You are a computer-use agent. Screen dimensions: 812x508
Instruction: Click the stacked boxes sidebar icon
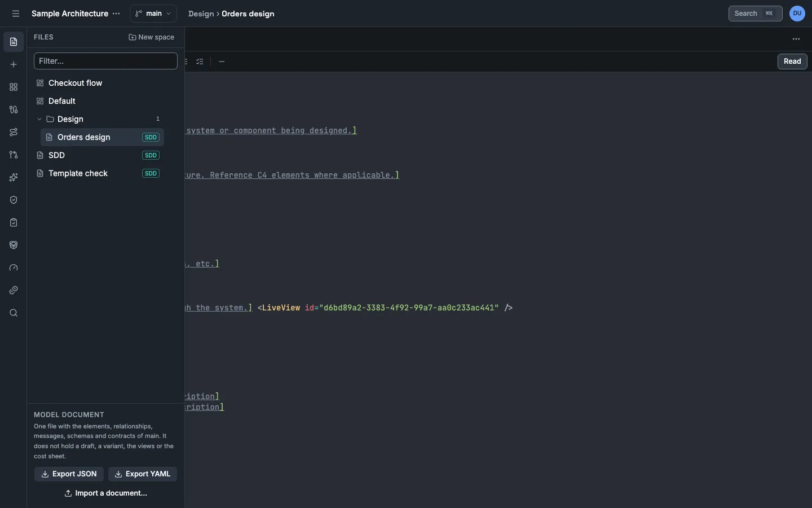(x=14, y=245)
